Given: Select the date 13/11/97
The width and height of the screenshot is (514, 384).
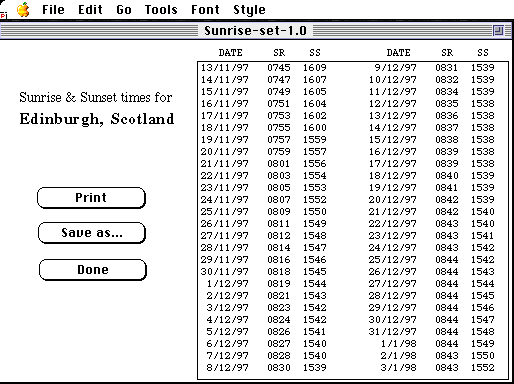Looking at the screenshot, I should [x=225, y=68].
